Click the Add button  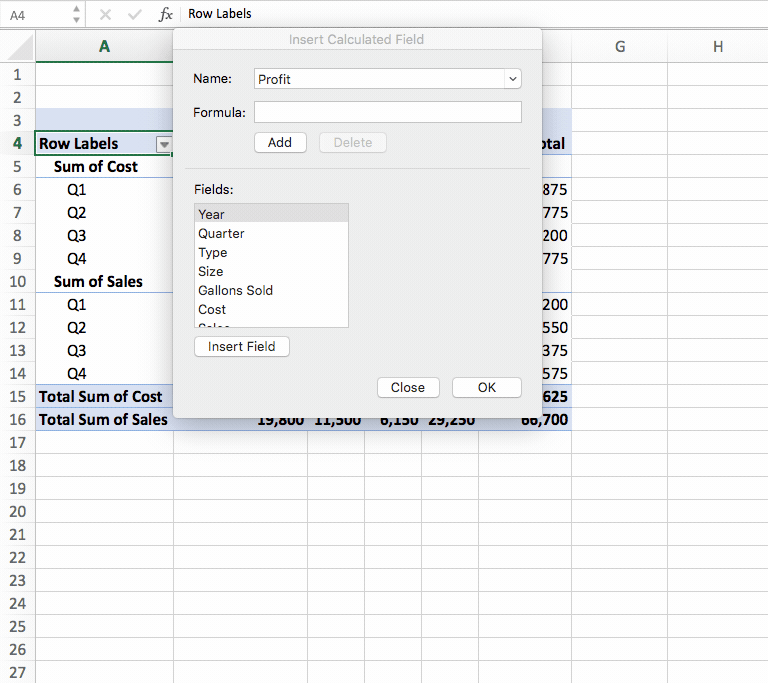tap(280, 143)
